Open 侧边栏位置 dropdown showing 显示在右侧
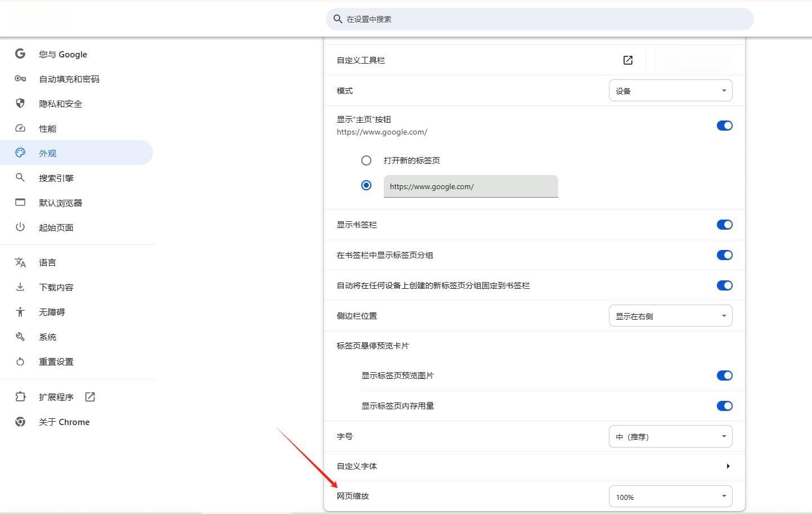 point(670,316)
